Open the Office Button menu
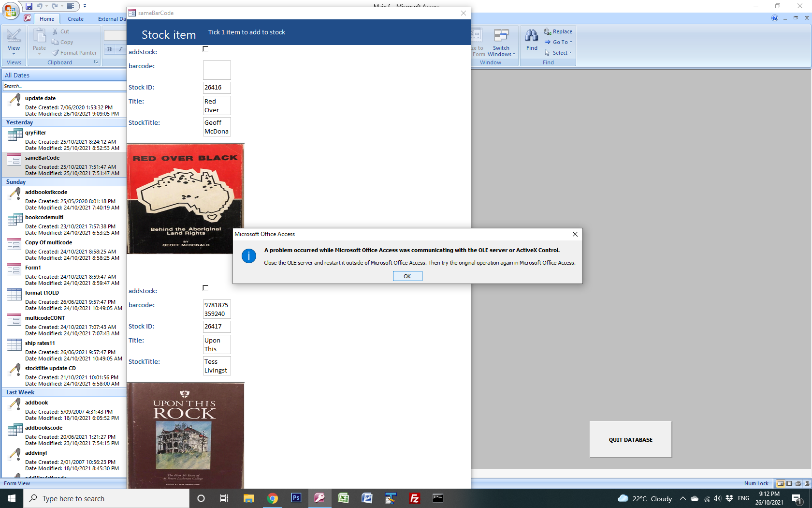This screenshot has height=508, width=812. click(11, 11)
